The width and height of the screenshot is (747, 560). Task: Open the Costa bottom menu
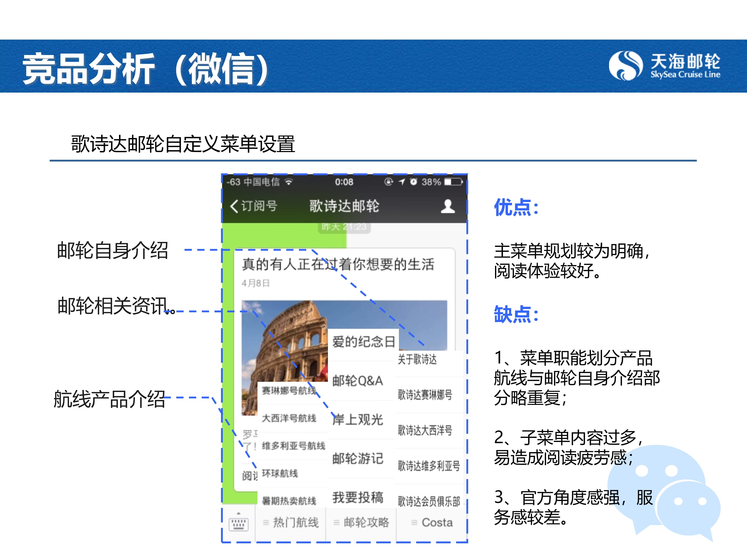pyautogui.click(x=432, y=522)
